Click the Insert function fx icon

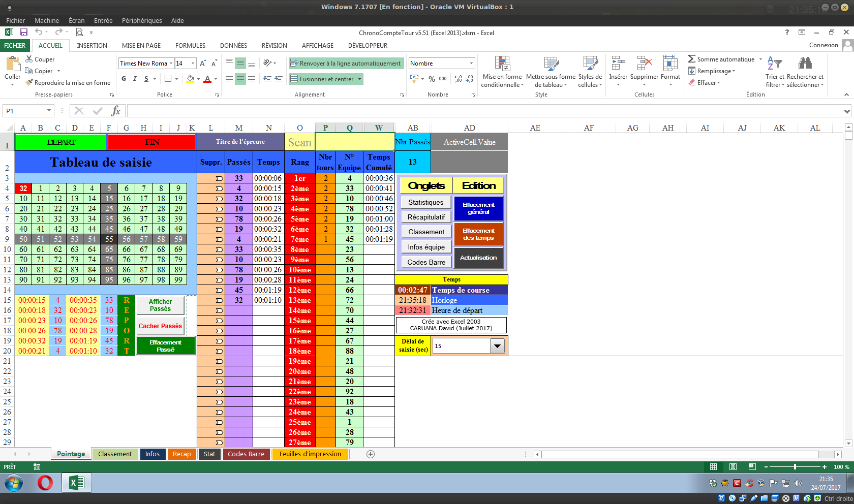116,111
